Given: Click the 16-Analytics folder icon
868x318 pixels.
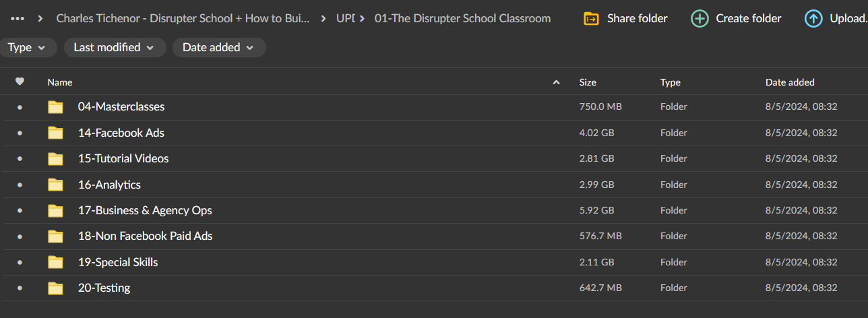Looking at the screenshot, I should (x=55, y=185).
